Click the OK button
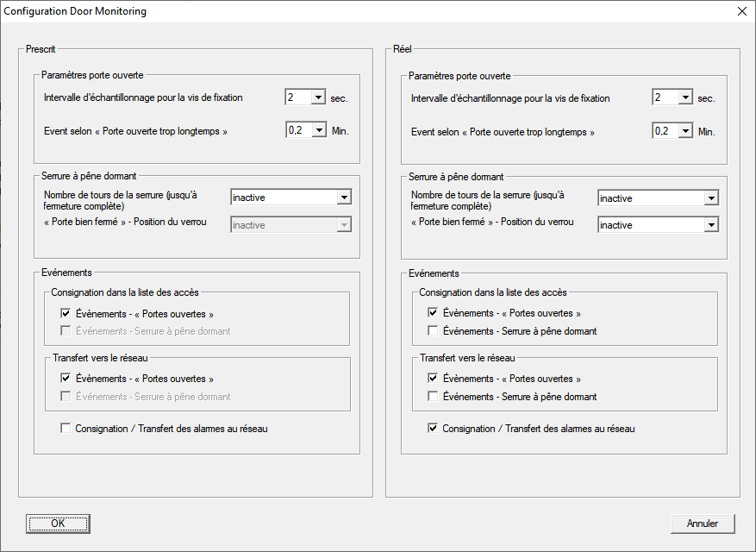Screen dimensions: 756x552 tap(58, 524)
